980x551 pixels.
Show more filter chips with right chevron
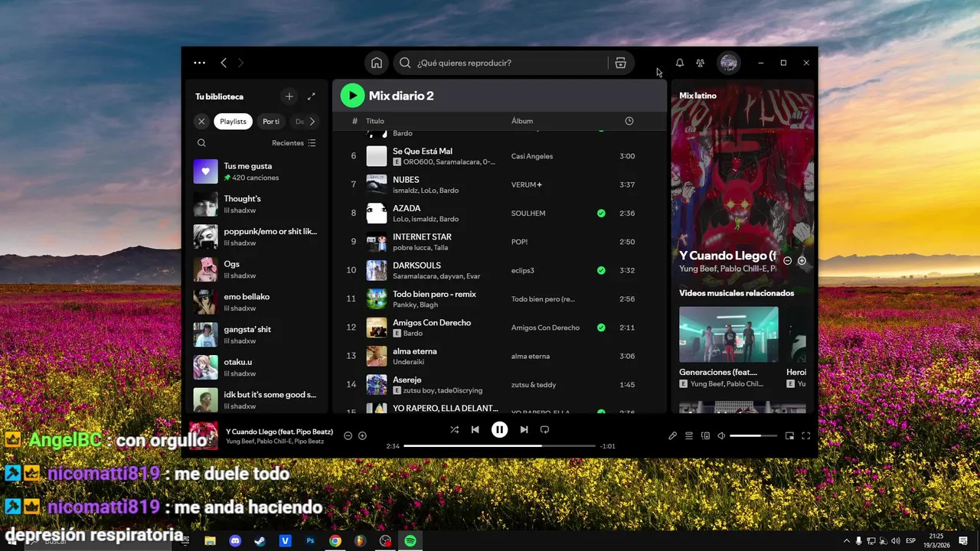pyautogui.click(x=312, y=121)
